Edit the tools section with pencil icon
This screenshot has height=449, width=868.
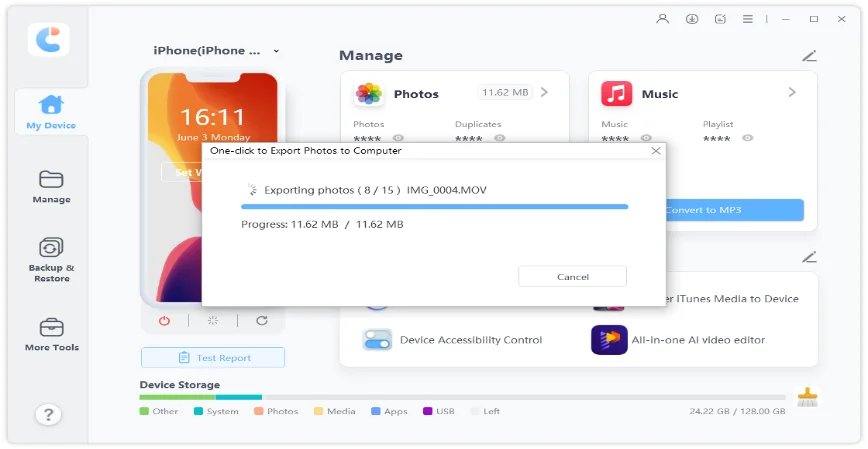click(809, 257)
